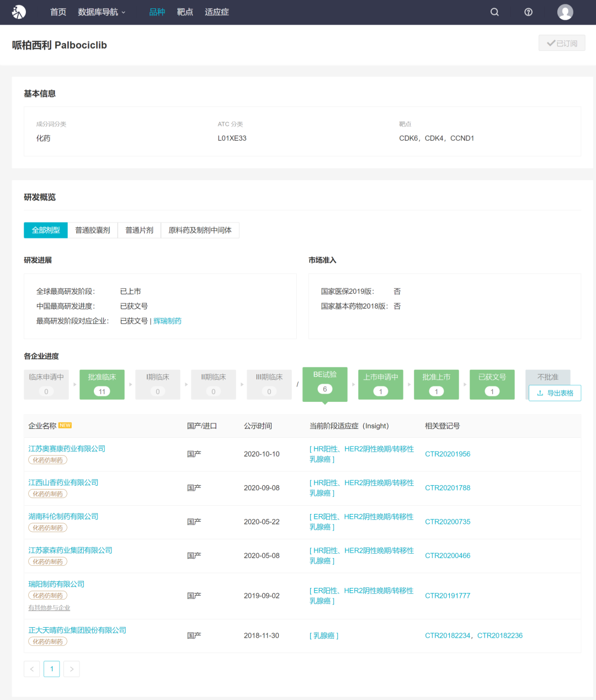Image resolution: width=596 pixels, height=700 pixels.
Task: Select the 不批准 stage box
Action: (548, 377)
